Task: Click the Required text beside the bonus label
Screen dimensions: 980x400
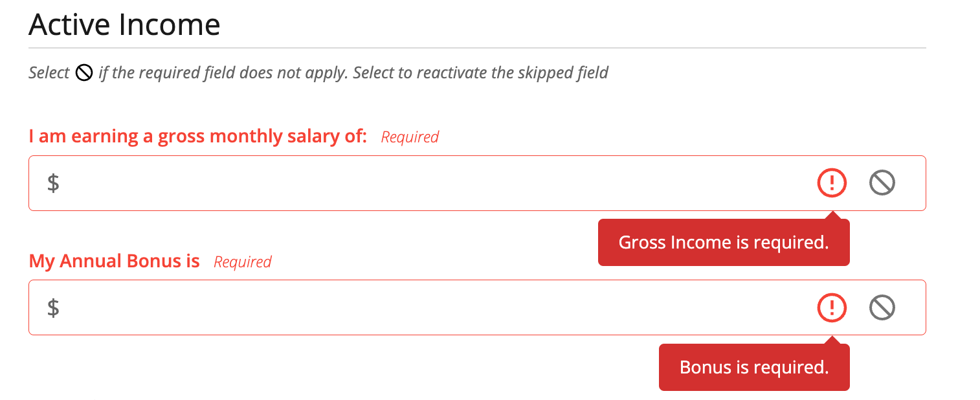Action: (x=242, y=262)
